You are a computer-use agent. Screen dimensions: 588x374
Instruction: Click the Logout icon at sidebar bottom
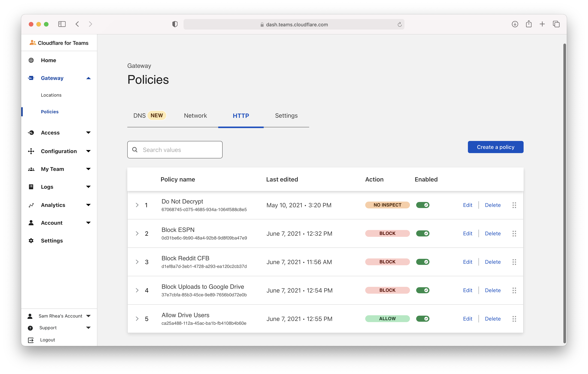point(31,340)
